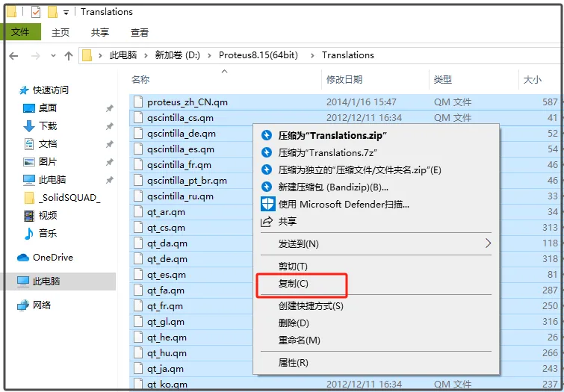
Task: Open the quick access toolbar customize dropdown
Action: pyautogui.click(x=66, y=13)
